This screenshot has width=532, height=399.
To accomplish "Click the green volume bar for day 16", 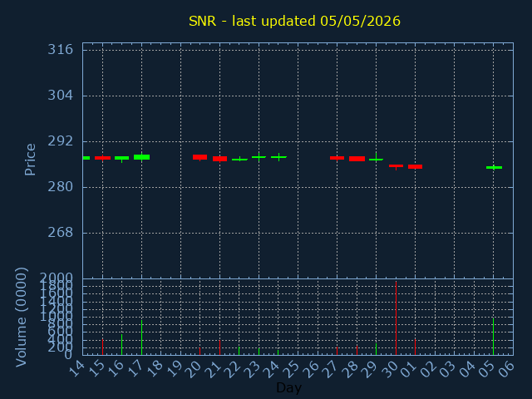I will 122,345.
